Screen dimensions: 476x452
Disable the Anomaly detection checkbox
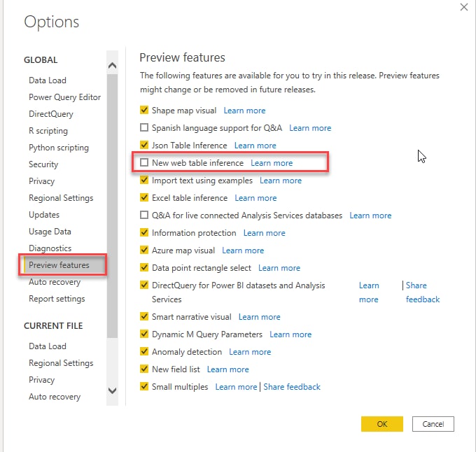click(144, 351)
